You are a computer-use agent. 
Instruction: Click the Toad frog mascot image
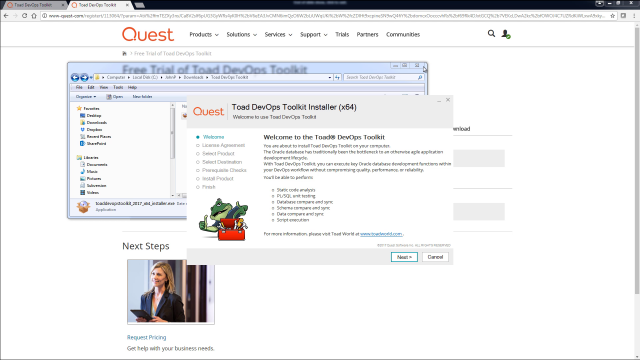(x=223, y=219)
